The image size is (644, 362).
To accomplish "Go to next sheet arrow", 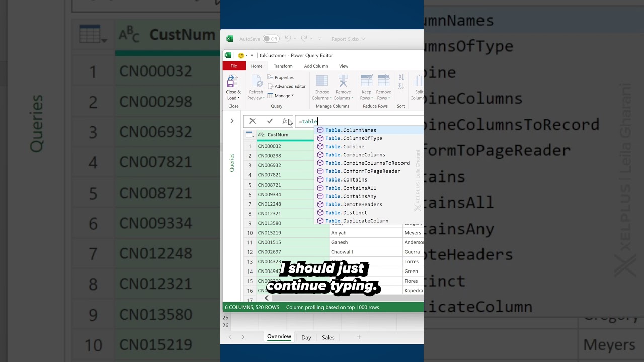I will tap(243, 337).
